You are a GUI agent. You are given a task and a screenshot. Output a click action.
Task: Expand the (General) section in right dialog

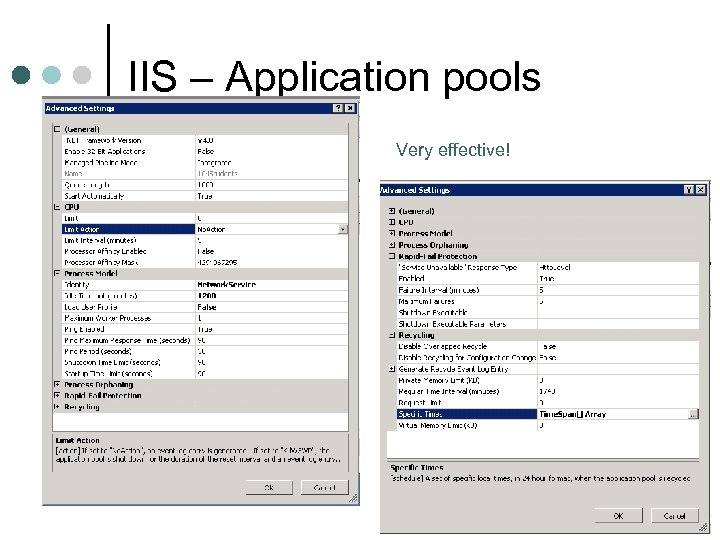(x=392, y=211)
